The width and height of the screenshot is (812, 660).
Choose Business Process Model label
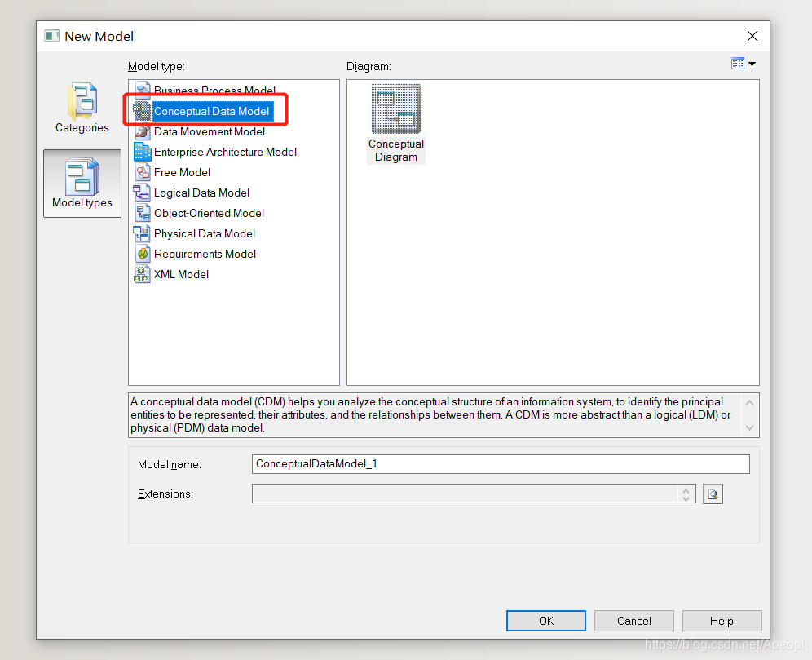215,91
